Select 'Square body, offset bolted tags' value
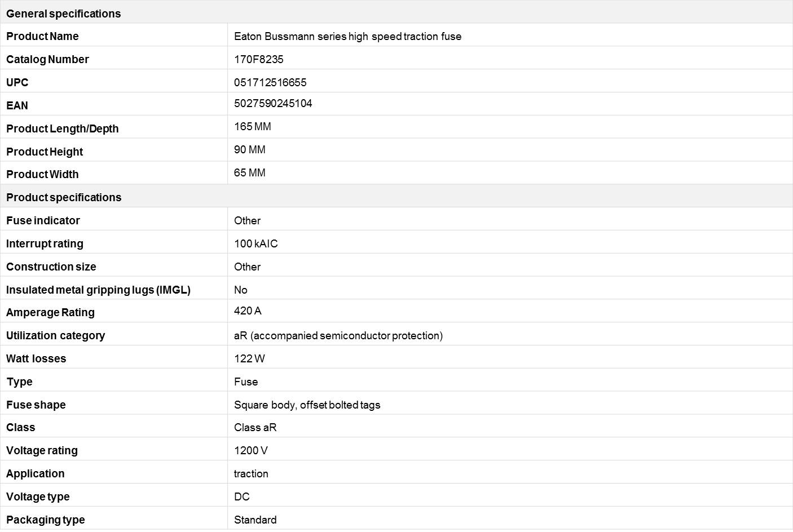This screenshot has width=793, height=532. click(x=307, y=405)
